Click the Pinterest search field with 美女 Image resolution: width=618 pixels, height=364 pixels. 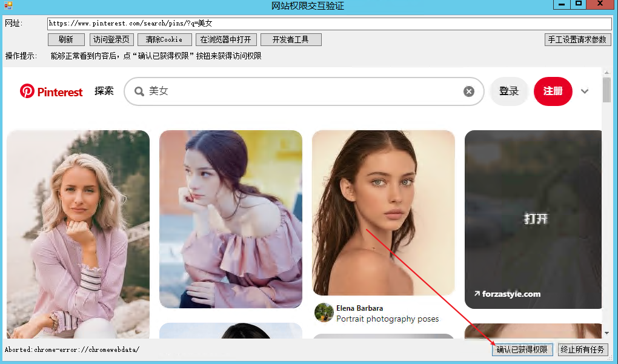tap(304, 91)
